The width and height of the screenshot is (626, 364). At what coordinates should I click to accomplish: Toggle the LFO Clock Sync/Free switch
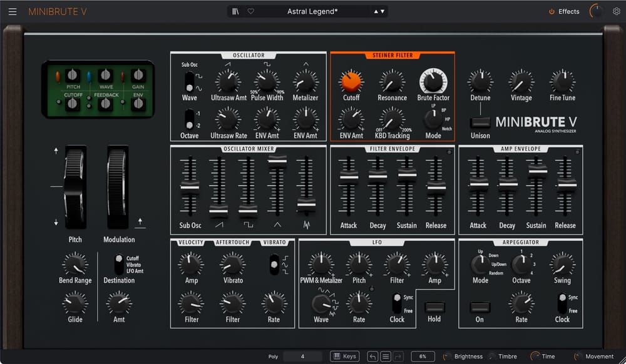point(397,304)
